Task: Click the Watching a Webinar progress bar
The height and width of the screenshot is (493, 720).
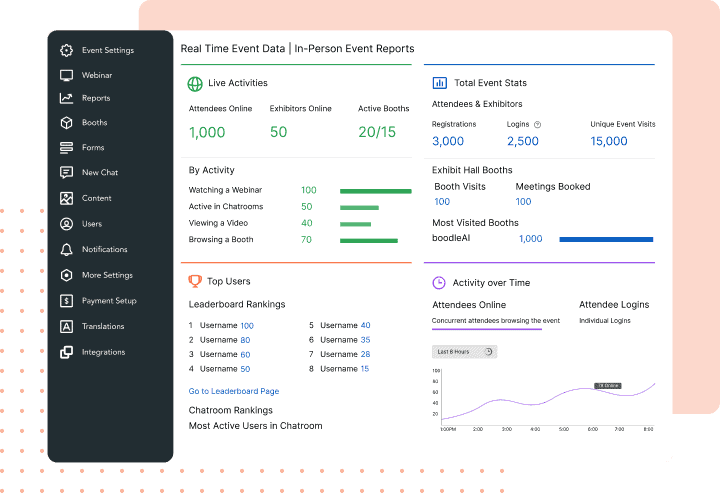Action: pyautogui.click(x=375, y=190)
